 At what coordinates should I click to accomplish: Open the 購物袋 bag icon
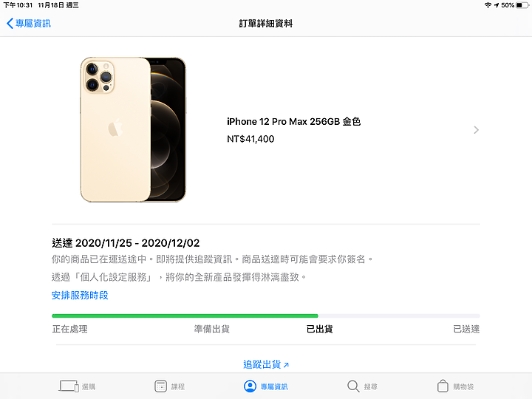[x=443, y=386]
